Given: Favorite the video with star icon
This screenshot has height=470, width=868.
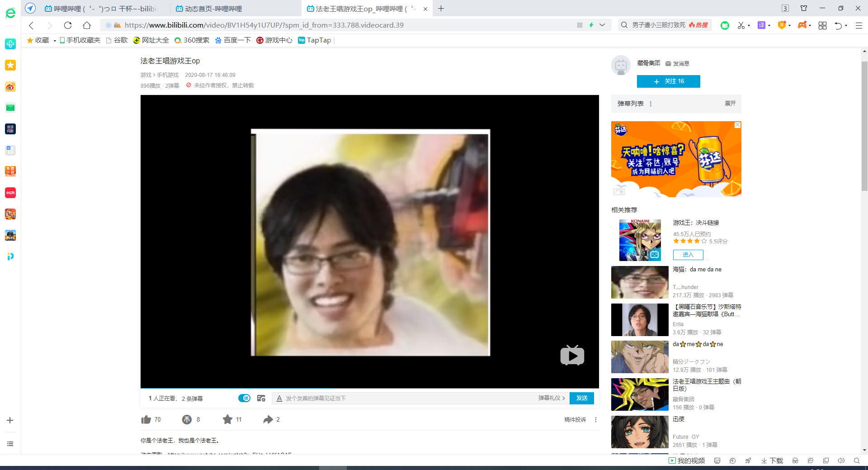Looking at the screenshot, I should [x=227, y=420].
